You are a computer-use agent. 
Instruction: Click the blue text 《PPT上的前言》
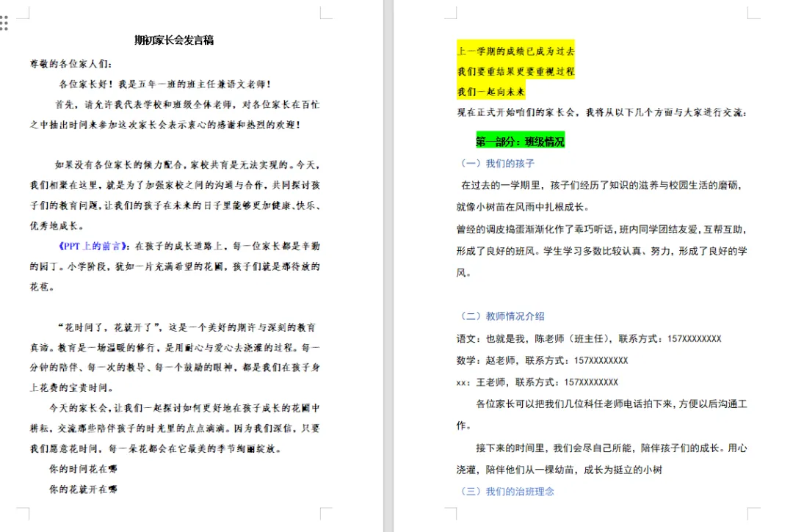[93, 246]
